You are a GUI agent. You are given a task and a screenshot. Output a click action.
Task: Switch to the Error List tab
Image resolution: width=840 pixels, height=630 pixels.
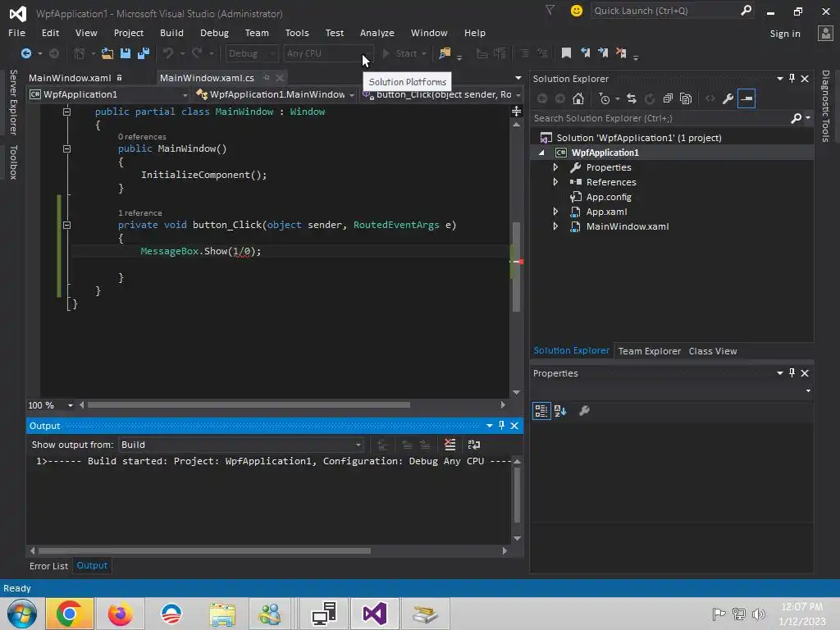pos(48,566)
